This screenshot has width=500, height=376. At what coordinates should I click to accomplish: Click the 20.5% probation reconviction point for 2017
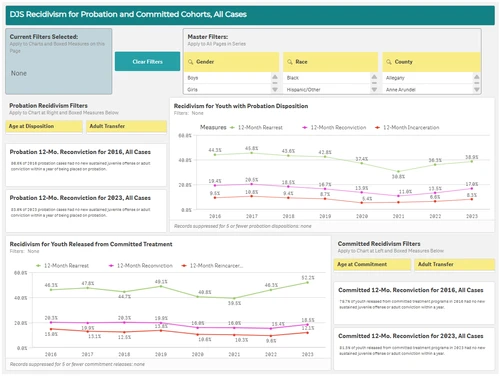[x=252, y=184]
